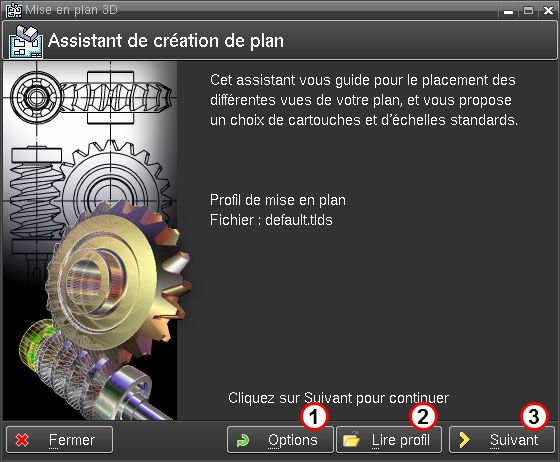Click the title bar application icon
The image size is (560, 462).
[x=14, y=10]
